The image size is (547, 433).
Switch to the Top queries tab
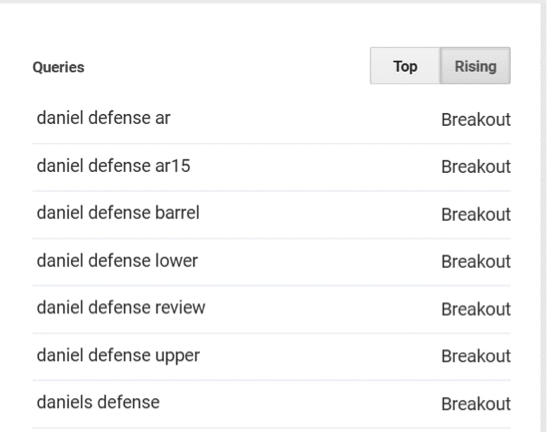coord(405,66)
